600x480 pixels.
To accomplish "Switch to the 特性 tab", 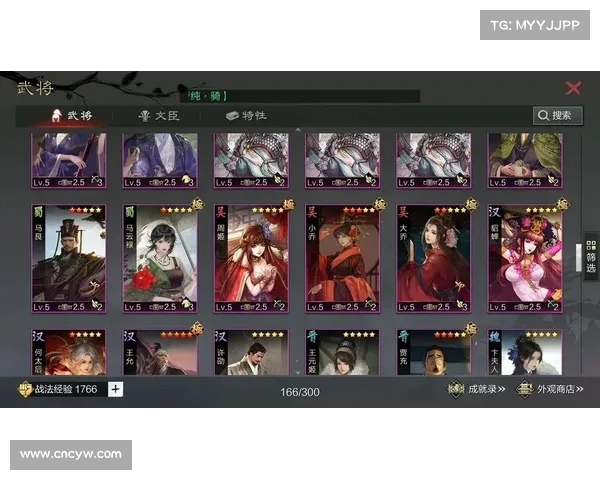I will [x=246, y=116].
